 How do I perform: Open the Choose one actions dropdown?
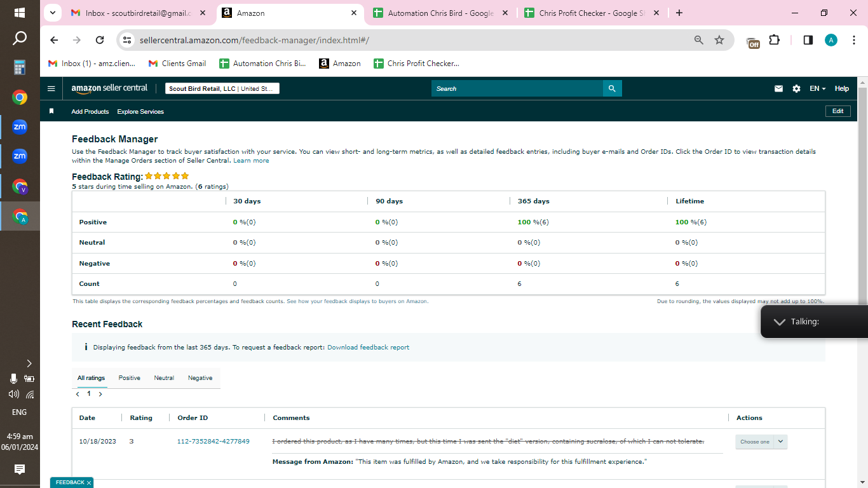[761, 442]
